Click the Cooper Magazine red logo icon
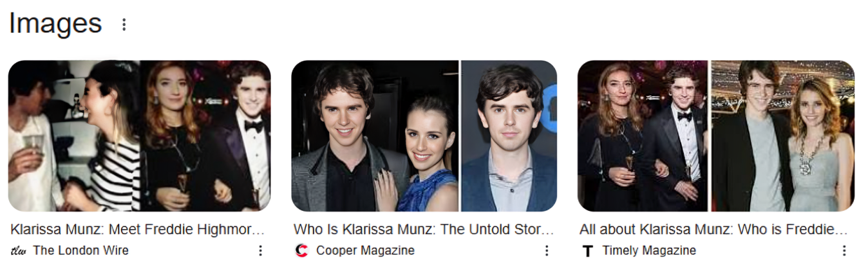Screen dimensions: 868x269 tap(301, 251)
